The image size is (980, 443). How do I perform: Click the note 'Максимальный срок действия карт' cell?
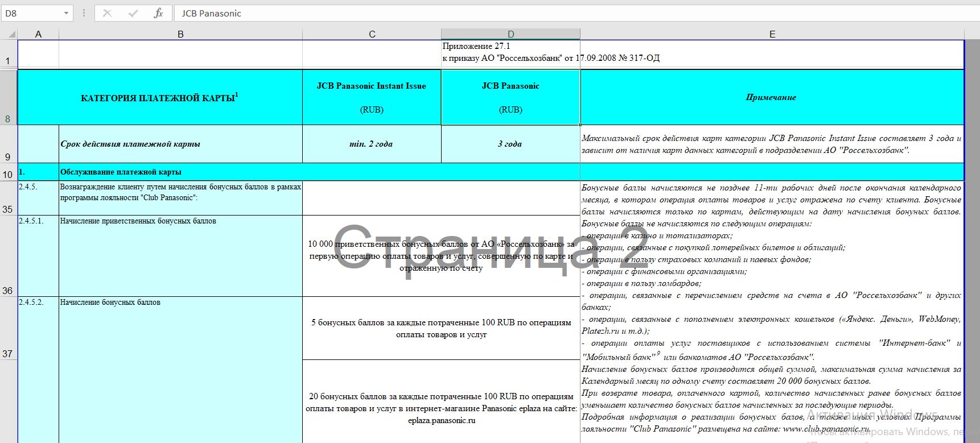click(772, 144)
